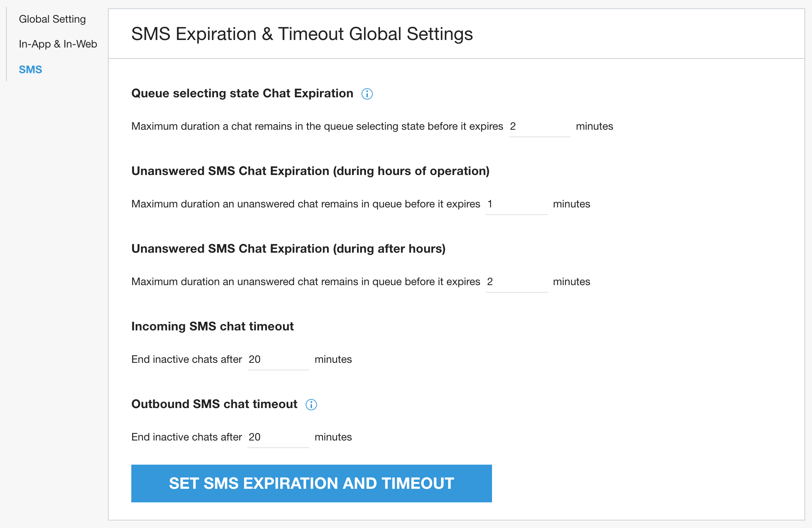This screenshot has height=528, width=812.
Task: Click the Queue selecting state Chat Expiration heading
Action: tap(242, 94)
